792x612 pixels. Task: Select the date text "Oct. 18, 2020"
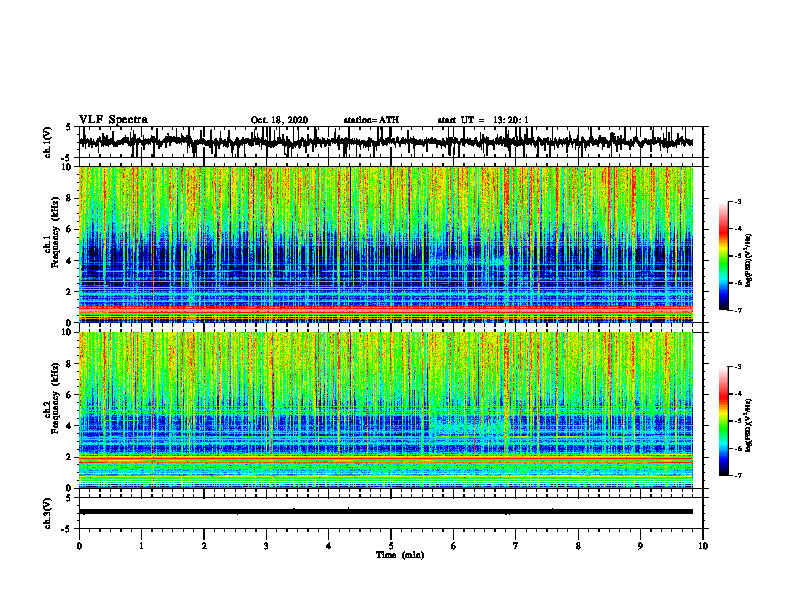click(279, 120)
